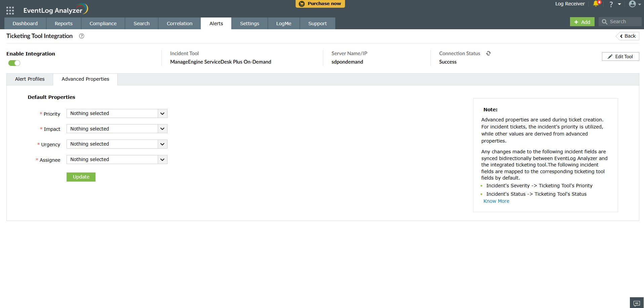View notifications via the bell icon
644x308 pixels.
coord(595,4)
